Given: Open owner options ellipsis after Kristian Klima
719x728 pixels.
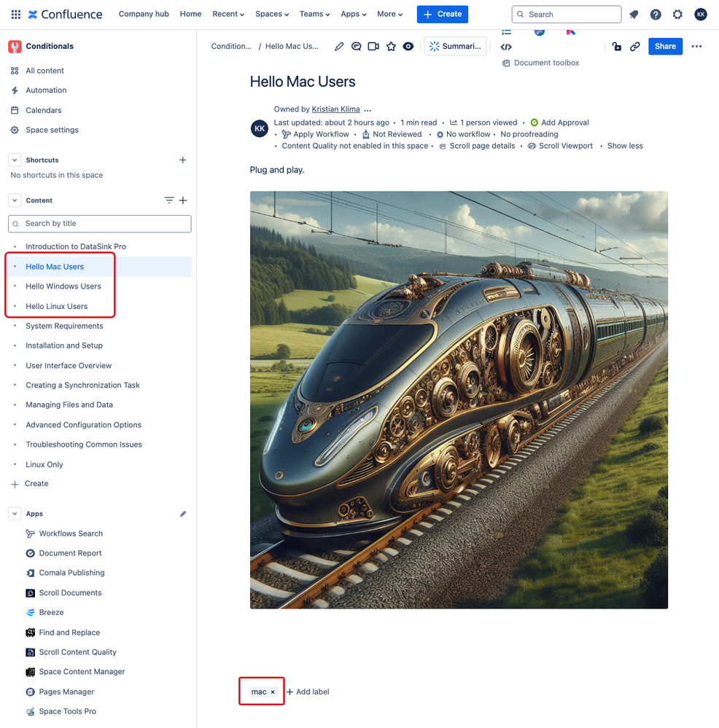Looking at the screenshot, I should [x=368, y=110].
